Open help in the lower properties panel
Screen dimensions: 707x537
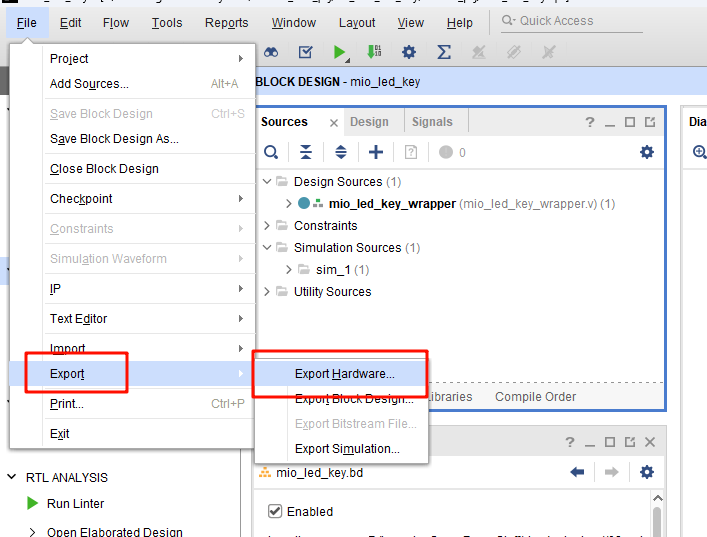pyautogui.click(x=570, y=442)
